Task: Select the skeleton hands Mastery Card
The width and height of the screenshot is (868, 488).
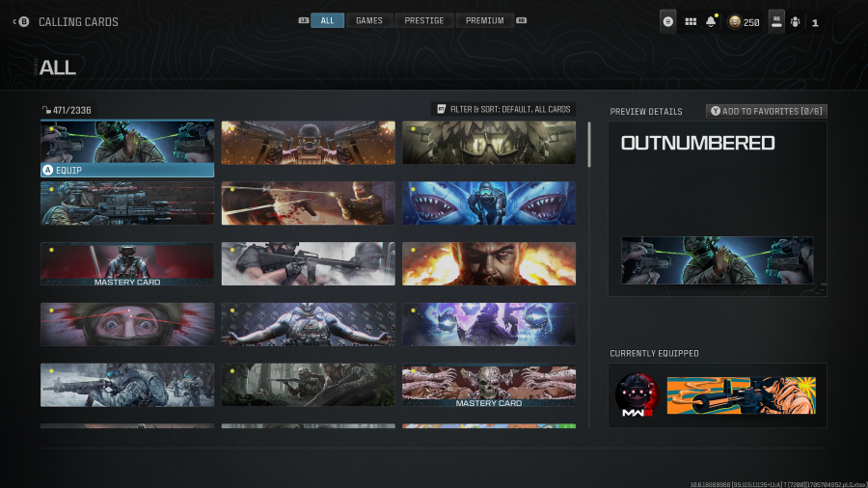Action: pos(489,385)
